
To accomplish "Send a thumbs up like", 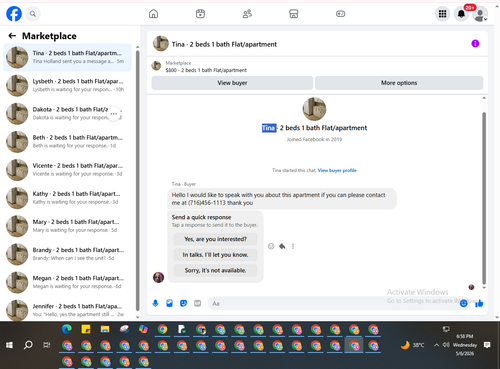I will pyautogui.click(x=479, y=303).
